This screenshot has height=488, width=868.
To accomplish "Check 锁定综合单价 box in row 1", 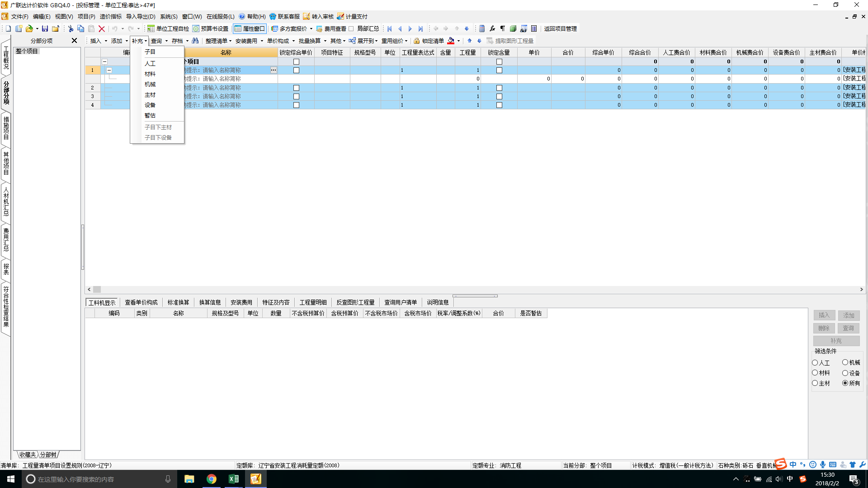I will (296, 70).
